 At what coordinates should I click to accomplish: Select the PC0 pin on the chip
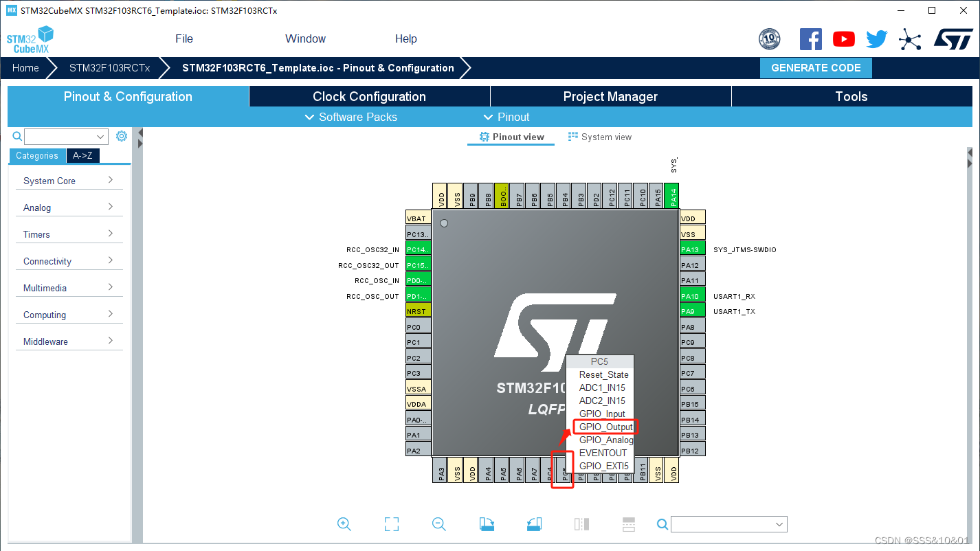419,327
